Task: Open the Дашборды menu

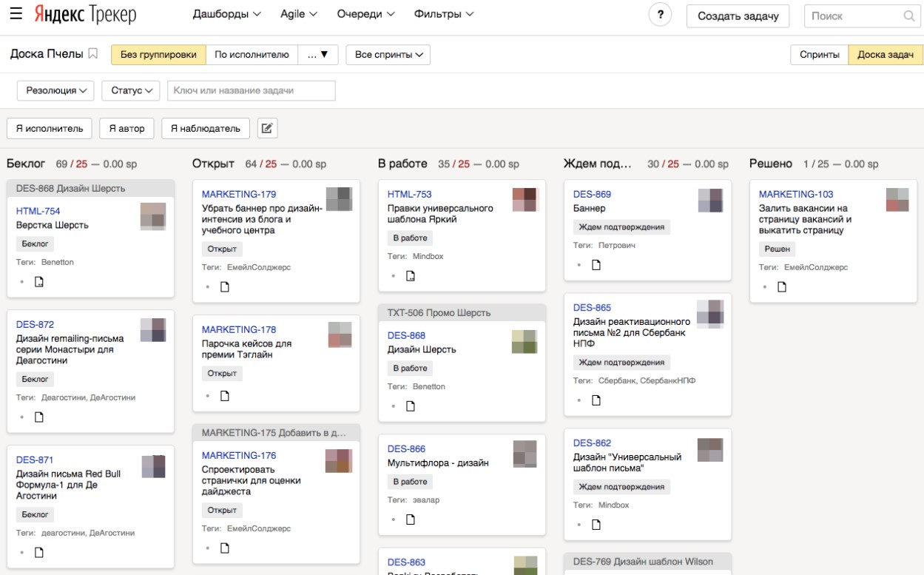Action: pos(226,14)
